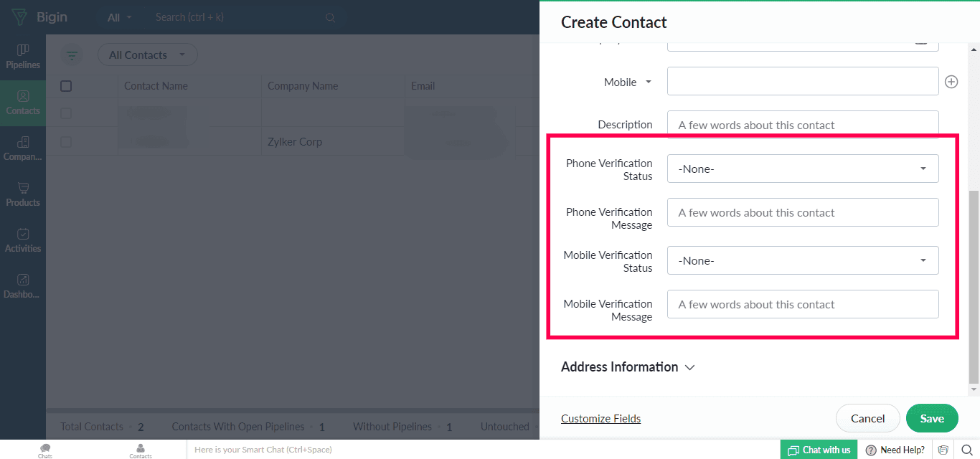Open the Products module icon

tap(23, 188)
